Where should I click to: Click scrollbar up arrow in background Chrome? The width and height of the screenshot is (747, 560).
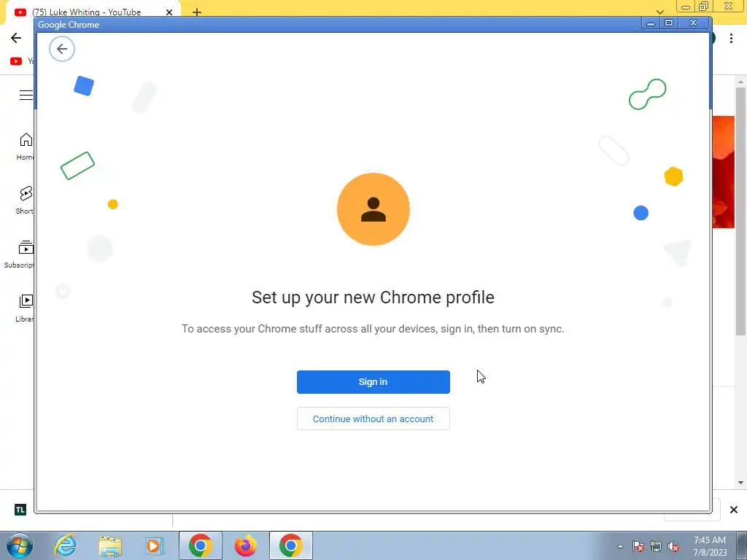[741, 82]
